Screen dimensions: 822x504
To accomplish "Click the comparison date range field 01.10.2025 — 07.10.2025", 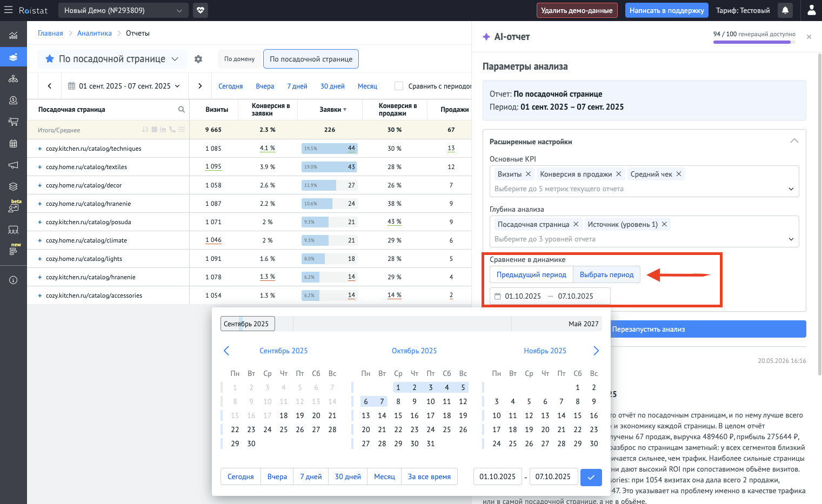I will [550, 296].
